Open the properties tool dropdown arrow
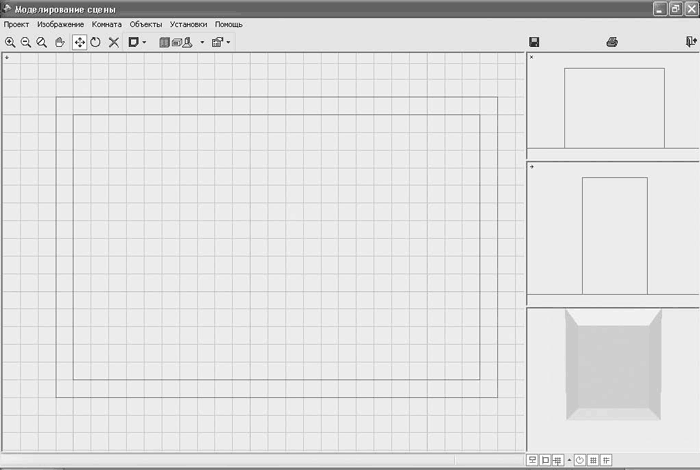Viewport: 700px width, 470px height. coord(229,42)
